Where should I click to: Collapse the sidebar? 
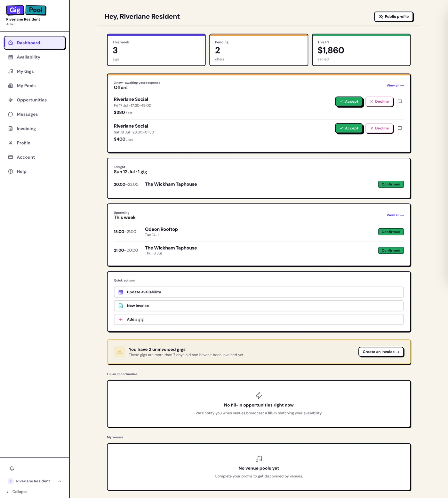(17, 492)
